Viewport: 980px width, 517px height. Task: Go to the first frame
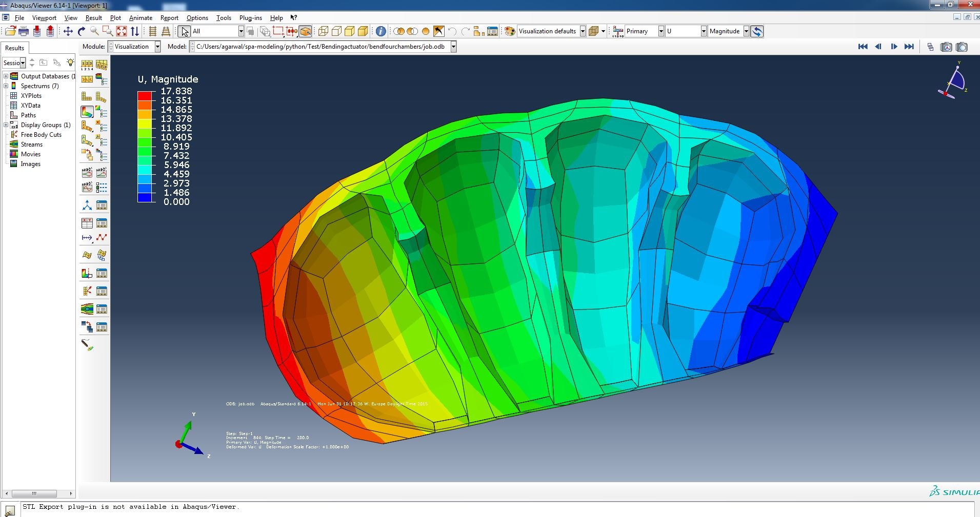(x=863, y=47)
